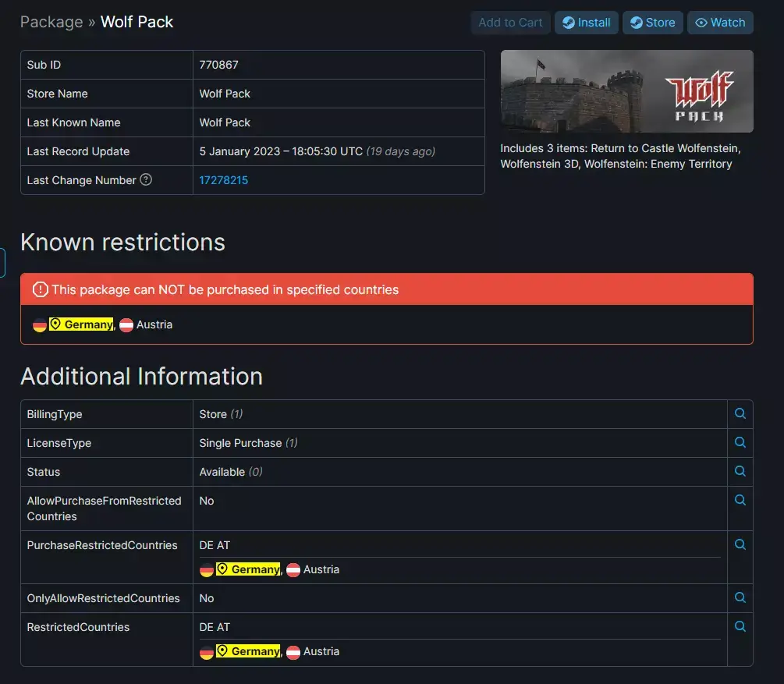
Task: Click Austria in RestrictedCountries row
Action: point(321,651)
